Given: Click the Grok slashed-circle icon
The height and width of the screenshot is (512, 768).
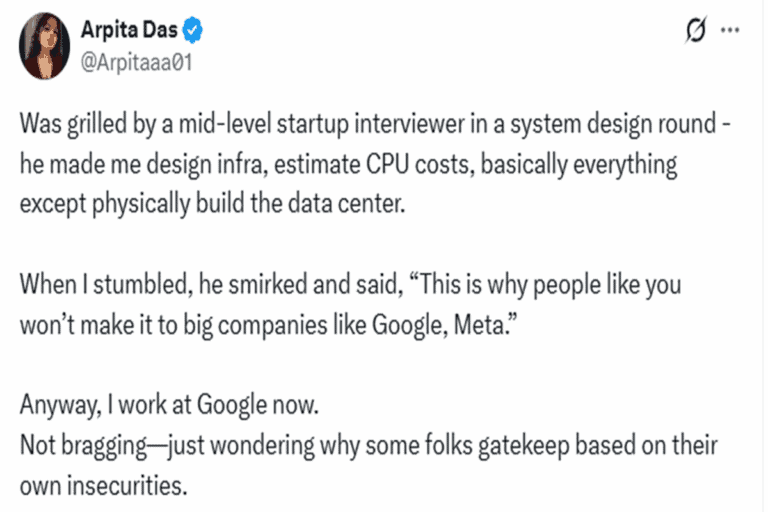Looking at the screenshot, I should pos(696,30).
